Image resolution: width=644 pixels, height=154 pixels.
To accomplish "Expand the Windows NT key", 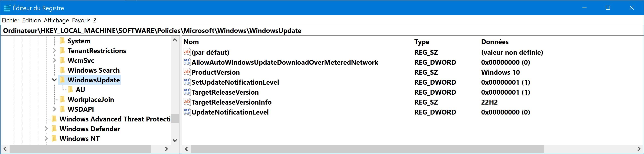I will (46, 138).
